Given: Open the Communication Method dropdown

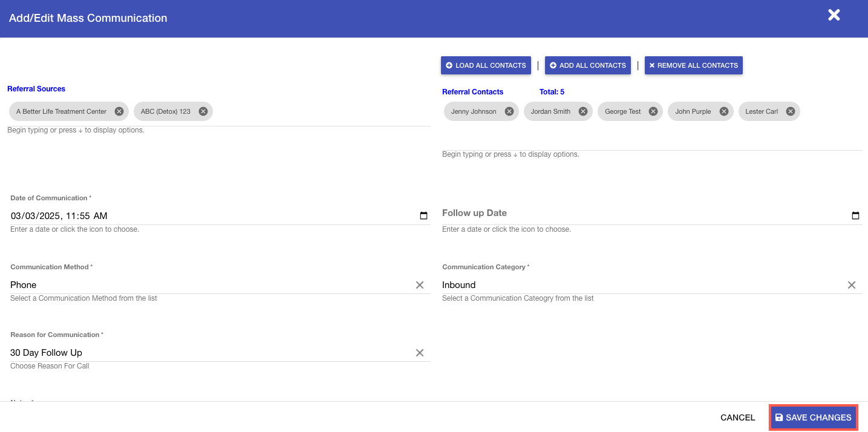Looking at the screenshot, I should click(x=206, y=285).
